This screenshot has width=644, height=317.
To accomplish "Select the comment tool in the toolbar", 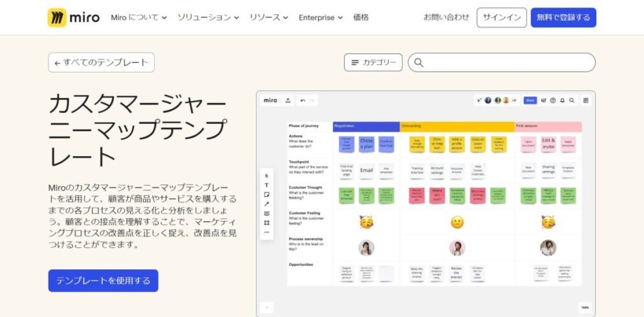I will tap(267, 213).
